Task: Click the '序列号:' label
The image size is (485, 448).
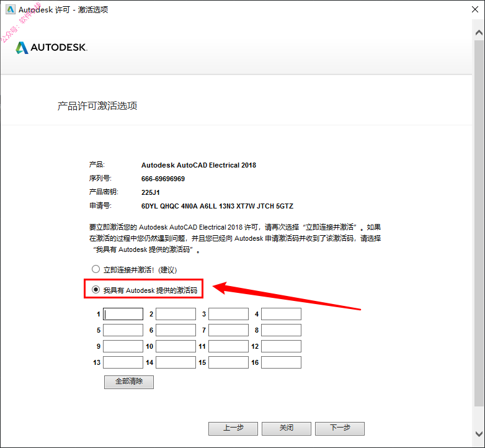Action: click(100, 179)
